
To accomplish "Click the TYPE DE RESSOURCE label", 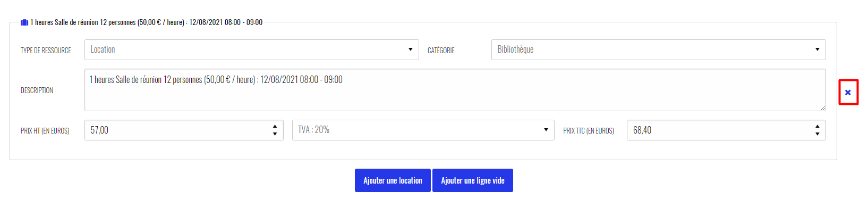I will point(46,51).
